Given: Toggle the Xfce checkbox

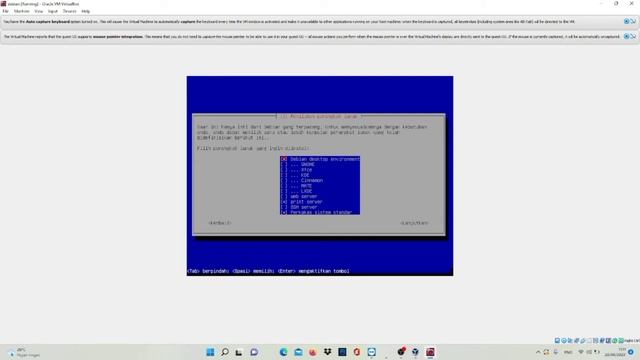Looking at the screenshot, I should tap(284, 170).
